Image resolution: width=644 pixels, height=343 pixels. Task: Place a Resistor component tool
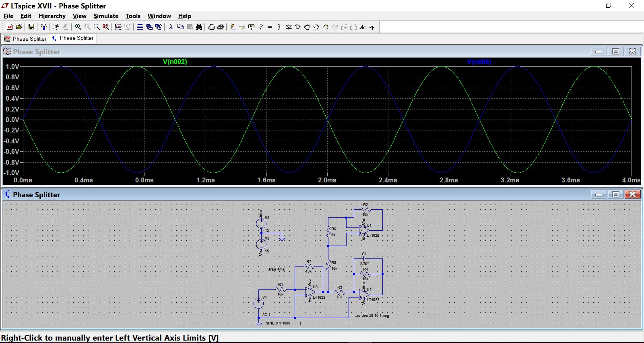pos(261,27)
